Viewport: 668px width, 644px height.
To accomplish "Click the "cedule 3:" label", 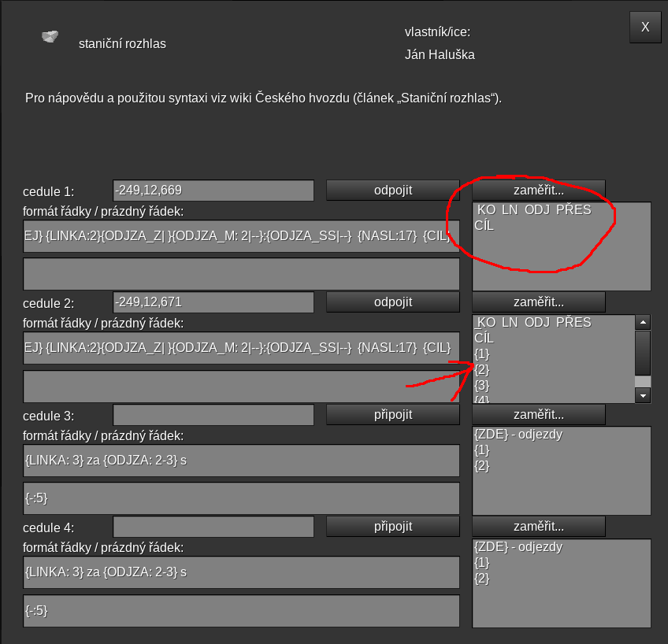I will pos(49,416).
